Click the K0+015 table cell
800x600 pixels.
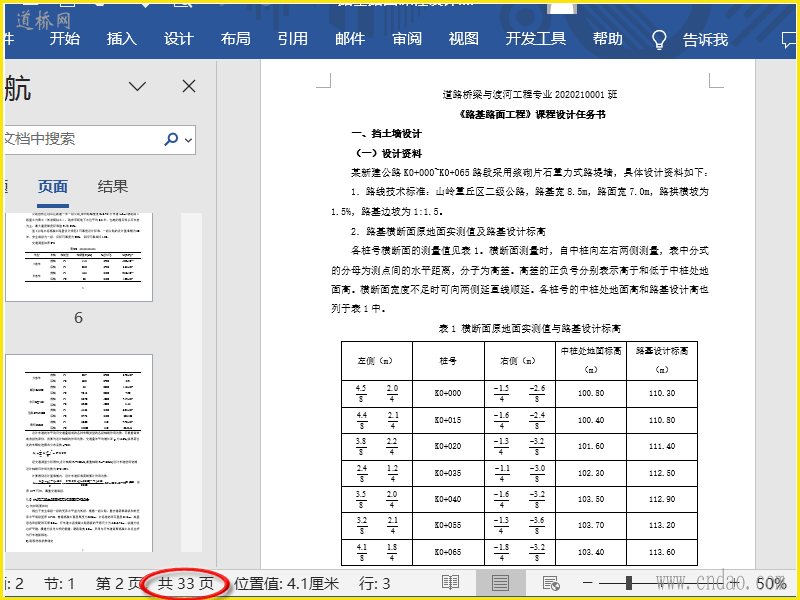pyautogui.click(x=447, y=420)
